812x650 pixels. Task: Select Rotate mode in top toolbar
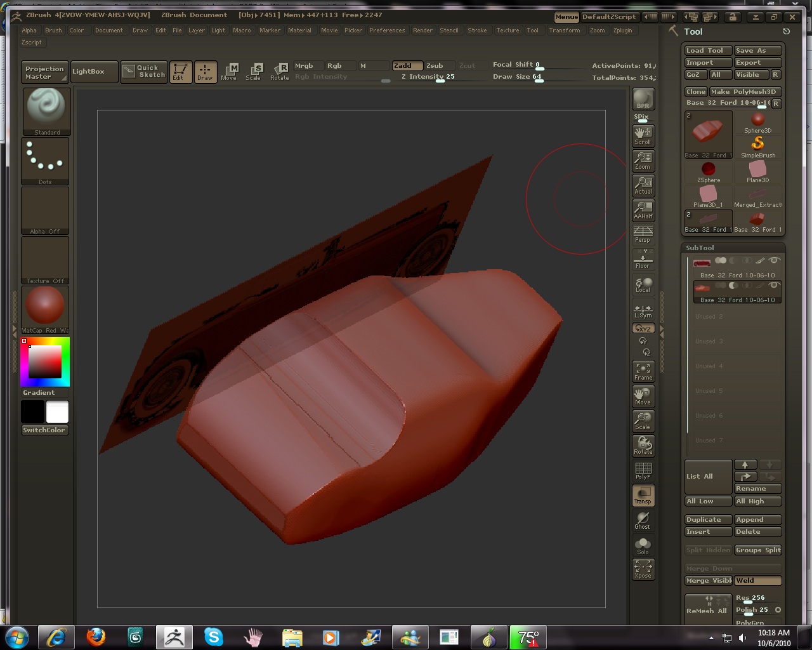coord(279,72)
